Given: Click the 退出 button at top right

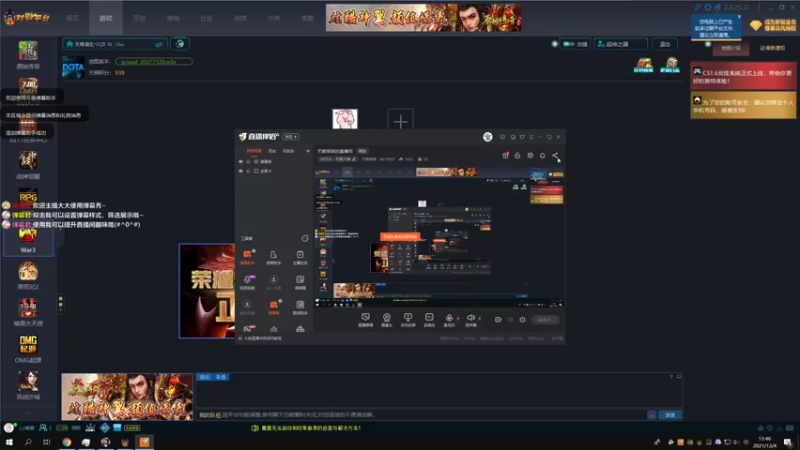Looking at the screenshot, I should [665, 44].
